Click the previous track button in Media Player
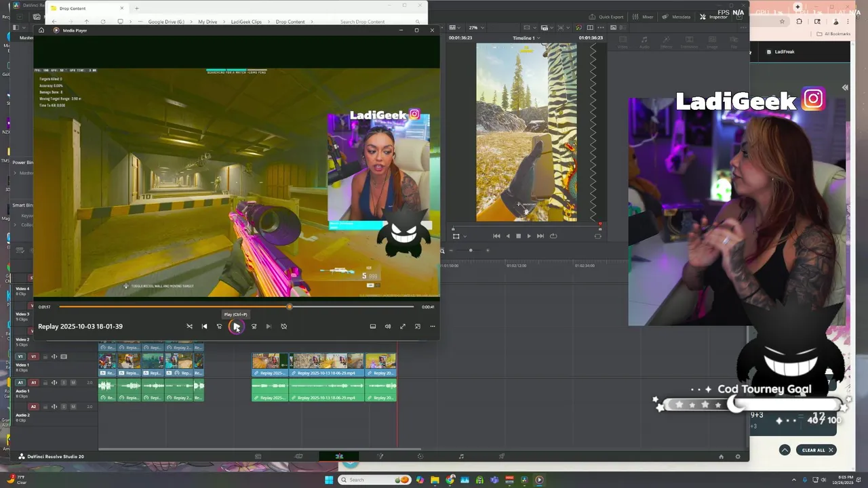This screenshot has width=868, height=488. coord(204,326)
